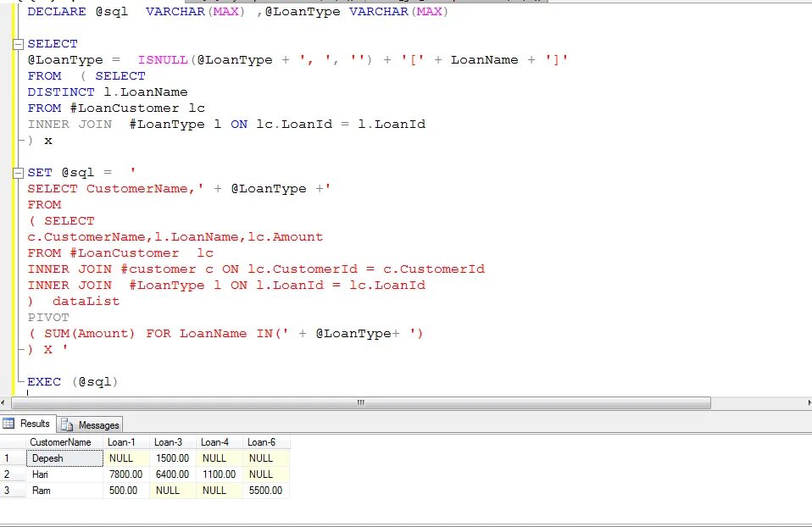Select the Loan-4 column header
The width and height of the screenshot is (812, 527).
pyautogui.click(x=220, y=442)
